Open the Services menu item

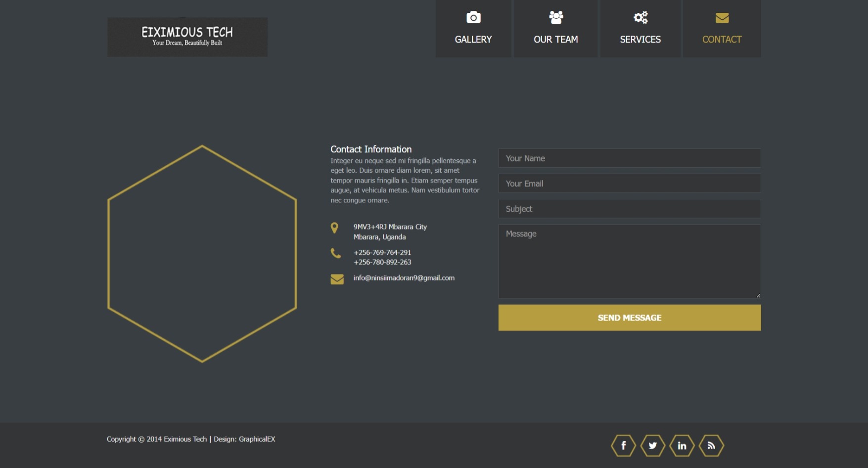click(640, 39)
